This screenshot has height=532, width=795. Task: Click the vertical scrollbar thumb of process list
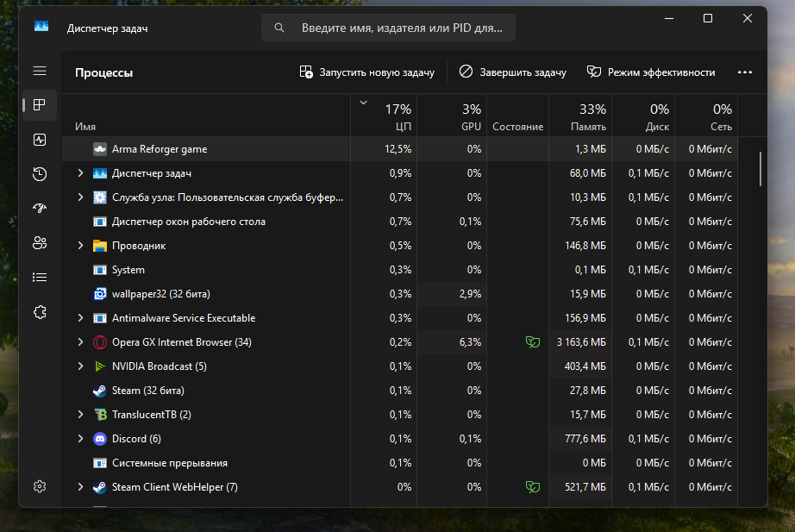[760, 169]
